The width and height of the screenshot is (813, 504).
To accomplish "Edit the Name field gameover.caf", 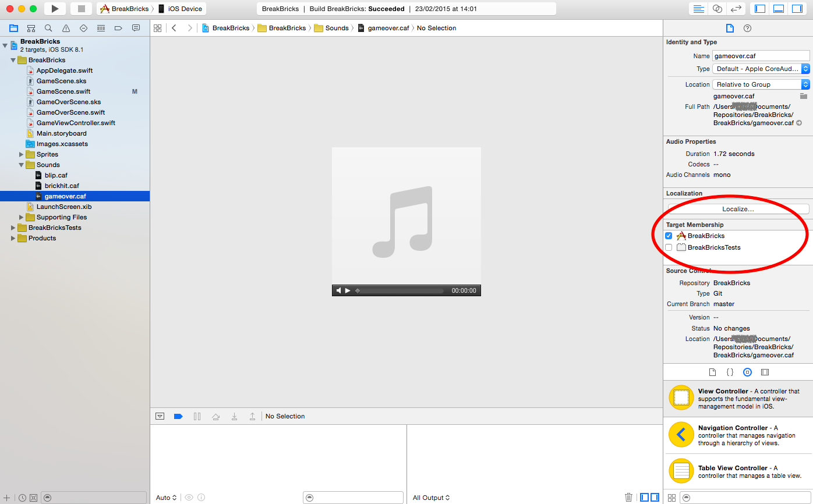I will point(761,56).
